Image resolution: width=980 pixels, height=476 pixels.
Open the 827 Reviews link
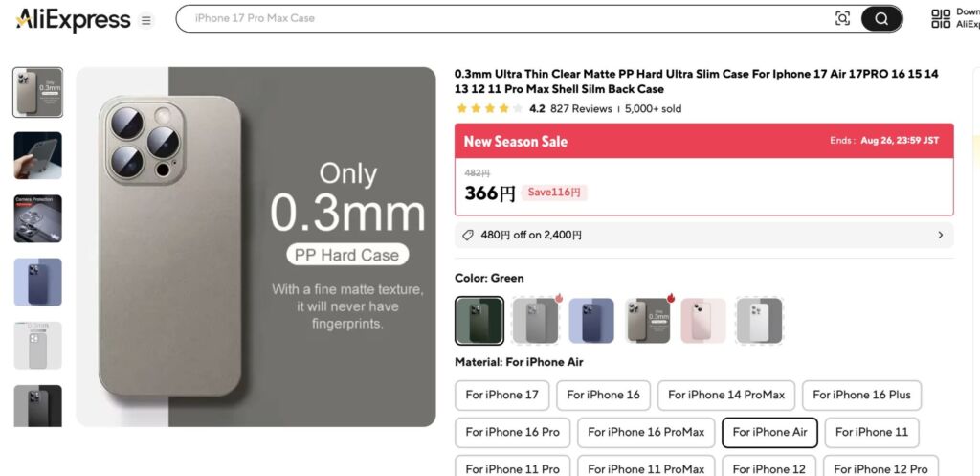[x=581, y=109]
